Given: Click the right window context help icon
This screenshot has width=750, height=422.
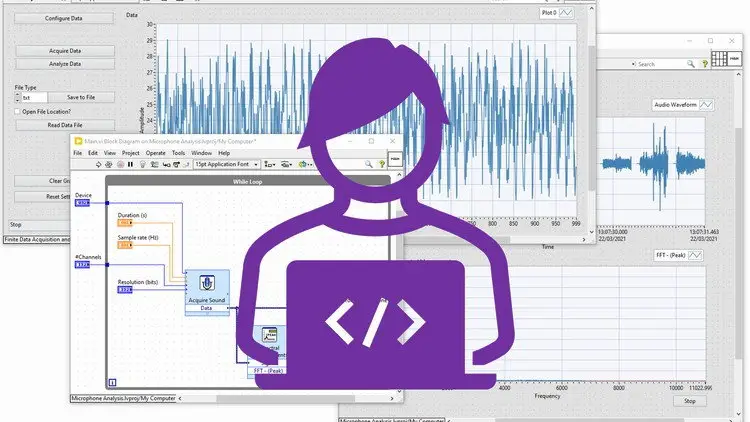Looking at the screenshot, I should pyautogui.click(x=705, y=64).
